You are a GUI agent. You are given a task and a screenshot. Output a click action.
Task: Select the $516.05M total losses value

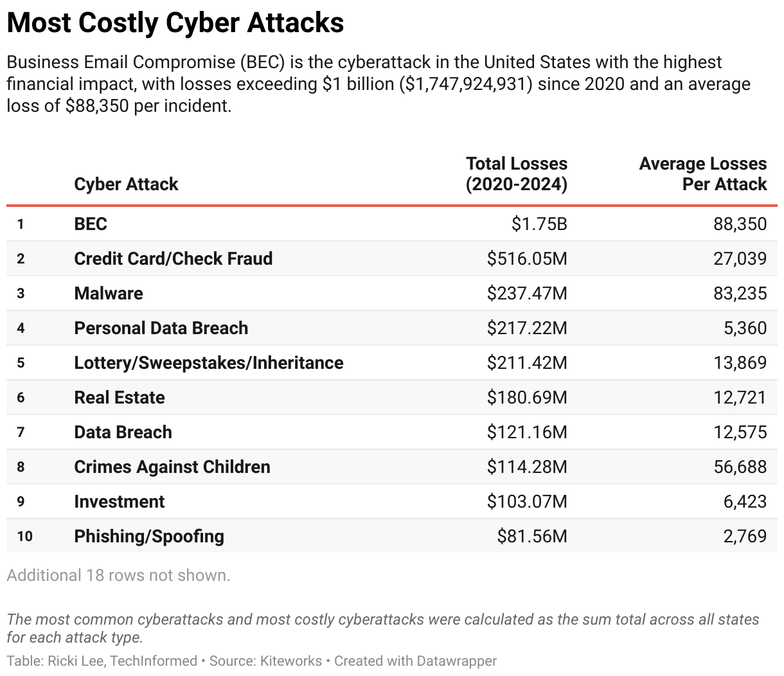point(527,258)
